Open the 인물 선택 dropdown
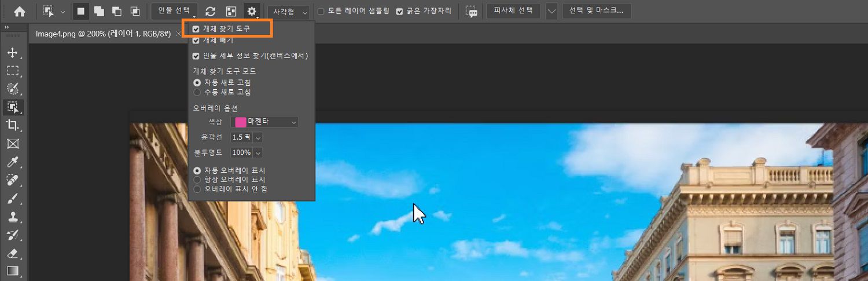Screen dimensions: 868x281 pos(174,11)
